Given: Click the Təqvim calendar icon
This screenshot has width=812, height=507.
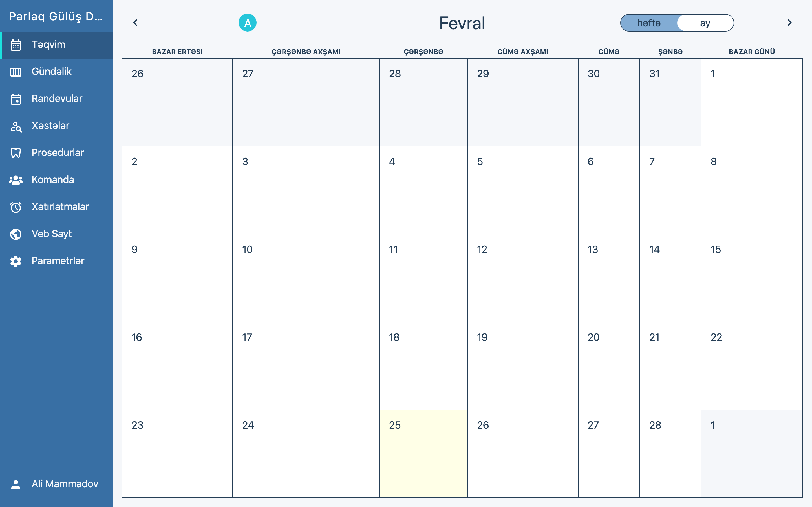Looking at the screenshot, I should [16, 45].
